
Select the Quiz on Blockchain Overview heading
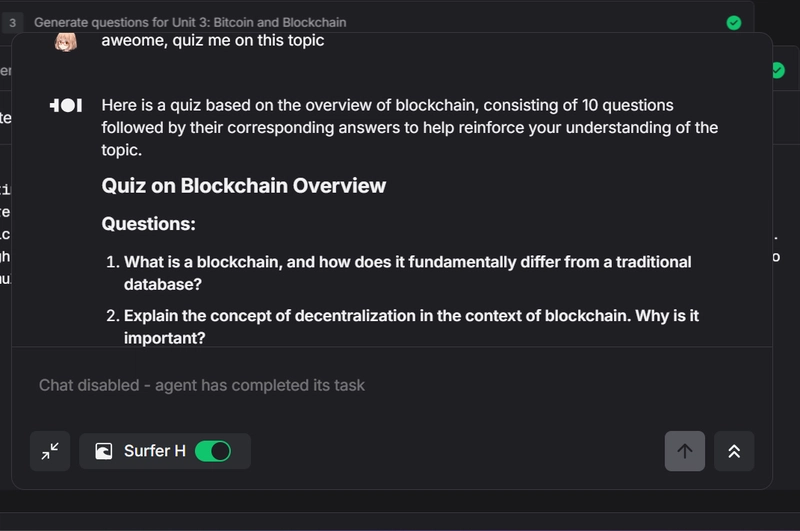(x=243, y=186)
